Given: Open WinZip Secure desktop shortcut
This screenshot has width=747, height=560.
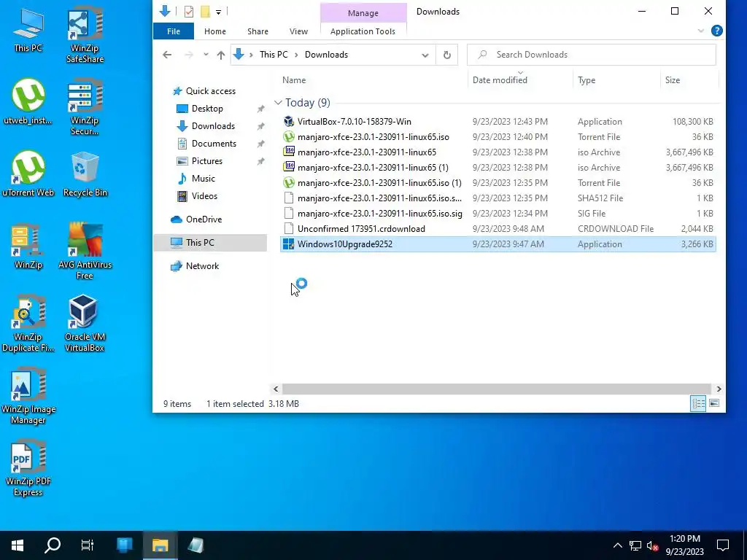Looking at the screenshot, I should pos(85,106).
